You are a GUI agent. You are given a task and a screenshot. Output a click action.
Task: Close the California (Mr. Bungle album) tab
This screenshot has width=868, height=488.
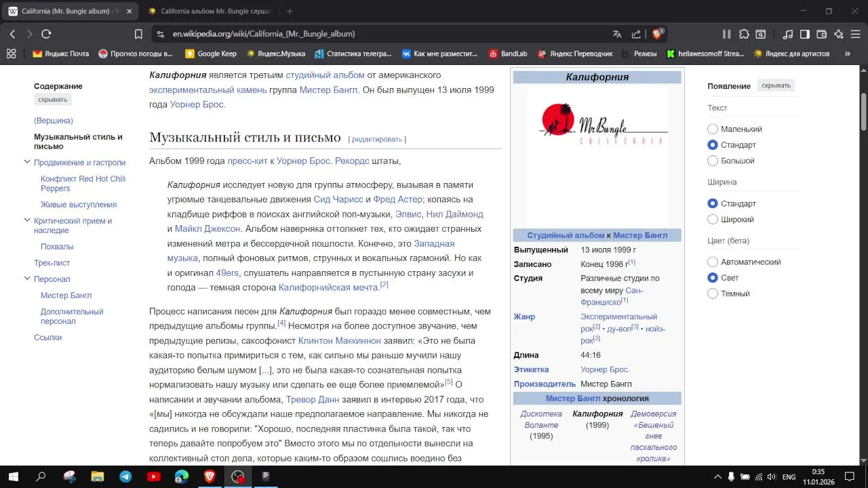[x=129, y=12]
